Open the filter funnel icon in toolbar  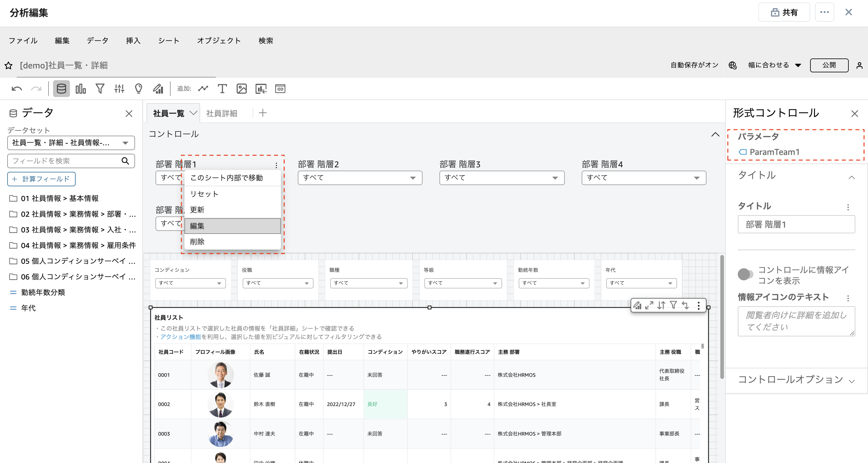pos(100,89)
